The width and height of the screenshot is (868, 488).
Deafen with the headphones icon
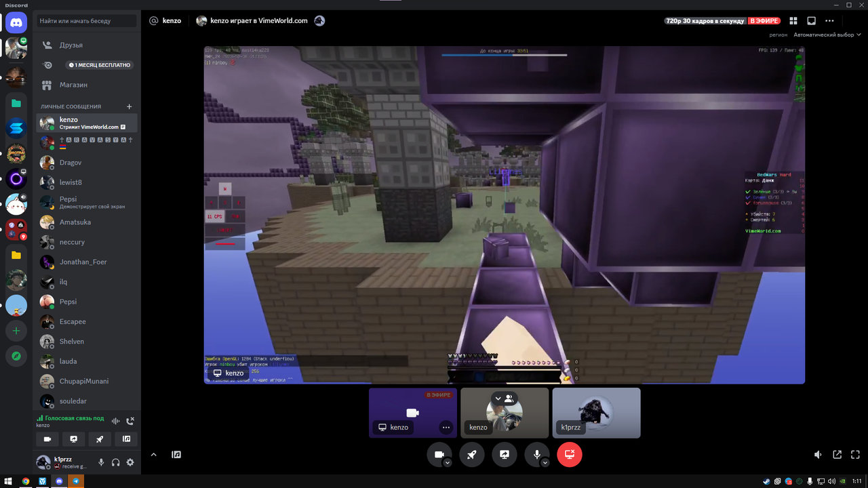tap(116, 462)
